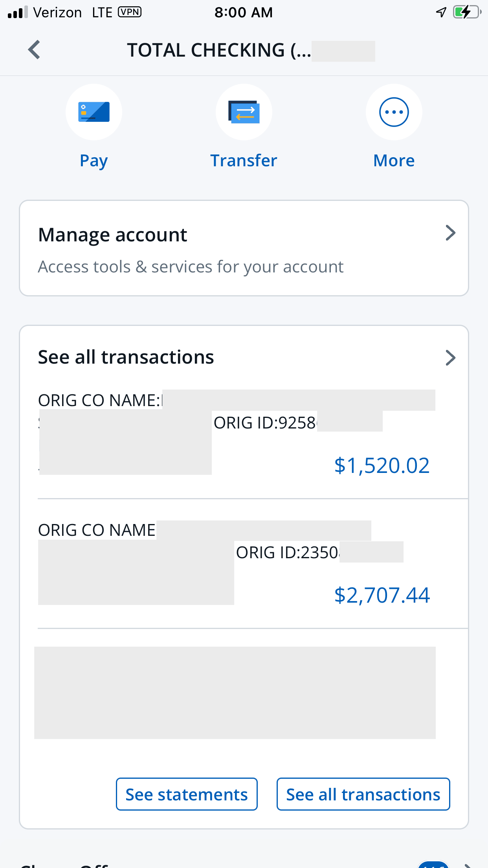Tap the Transfer label
Screen dimensions: 488x868
click(244, 161)
